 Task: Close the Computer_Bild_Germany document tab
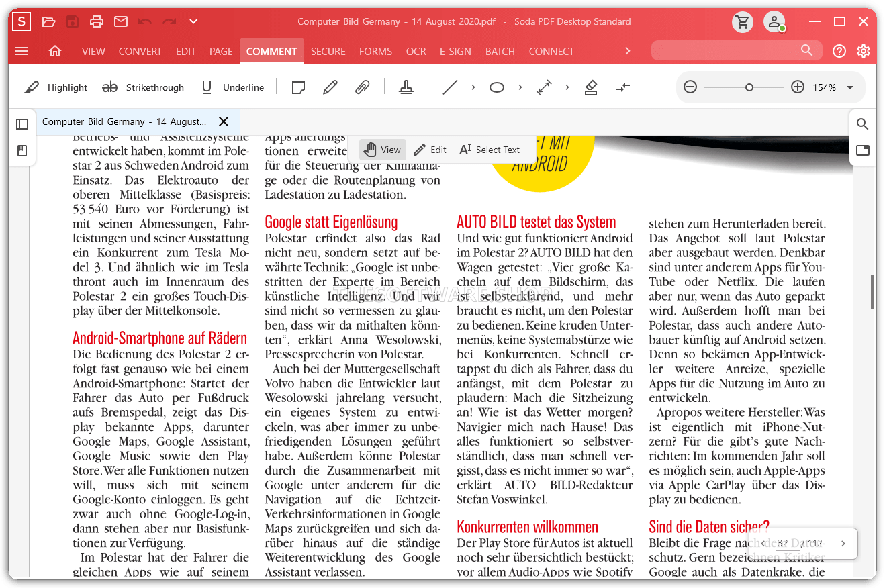(224, 121)
